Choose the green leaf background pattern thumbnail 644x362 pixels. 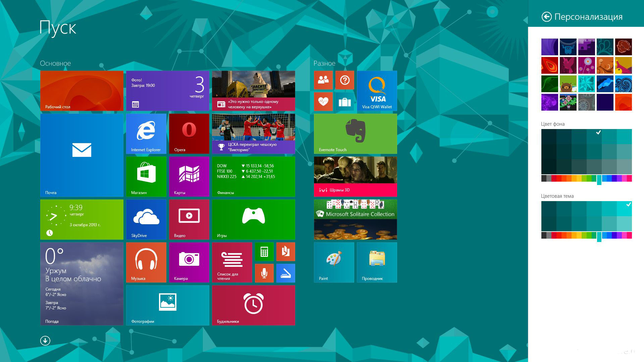[x=549, y=84]
